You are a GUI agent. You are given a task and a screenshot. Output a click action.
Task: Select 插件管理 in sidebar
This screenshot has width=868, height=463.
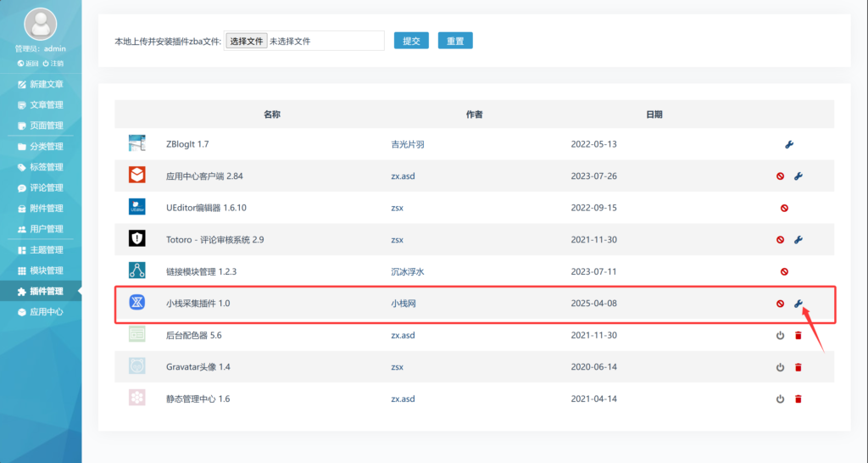click(41, 292)
